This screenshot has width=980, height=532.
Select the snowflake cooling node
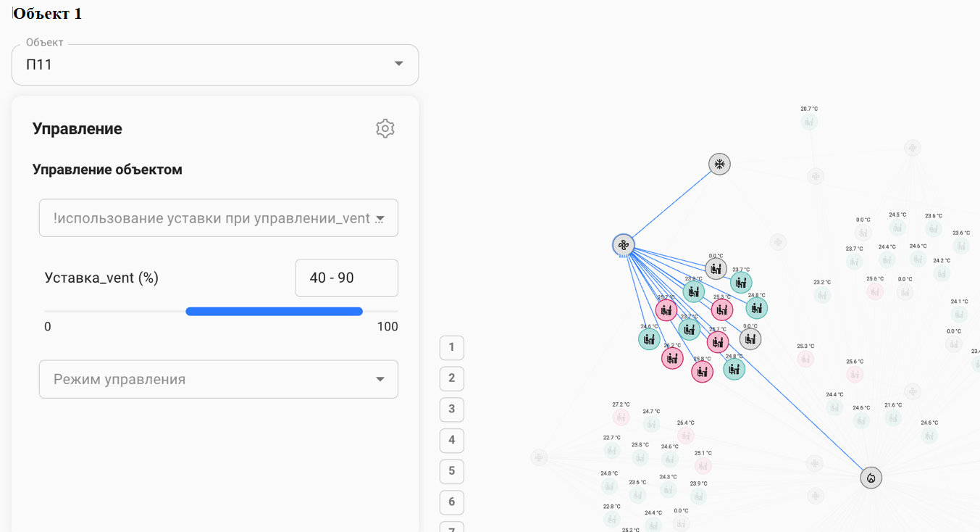click(x=719, y=164)
